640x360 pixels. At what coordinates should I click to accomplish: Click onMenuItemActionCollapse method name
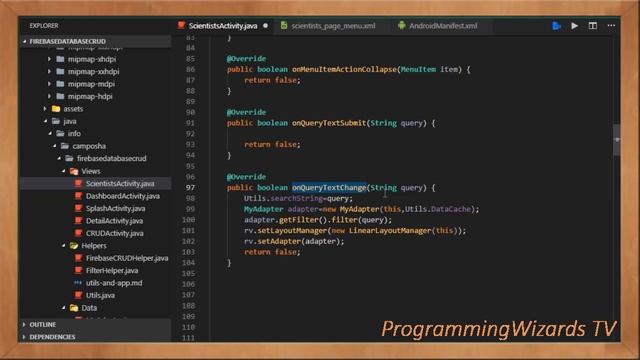pyautogui.click(x=344, y=69)
